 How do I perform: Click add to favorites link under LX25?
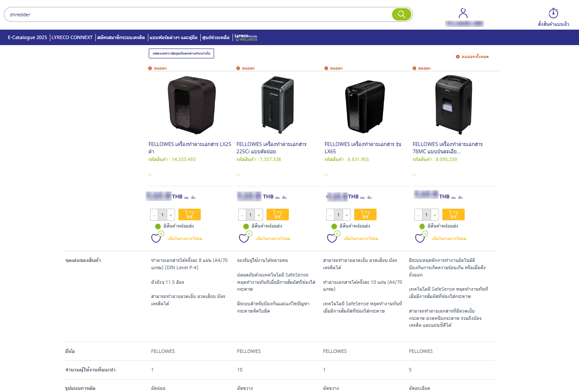[x=185, y=239]
